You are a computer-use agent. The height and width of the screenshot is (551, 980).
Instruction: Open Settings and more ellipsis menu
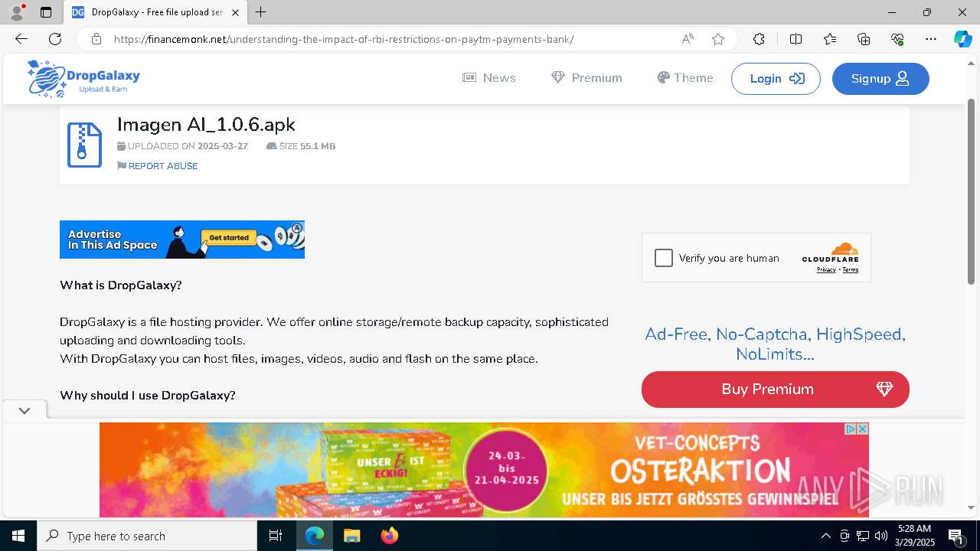click(x=931, y=39)
